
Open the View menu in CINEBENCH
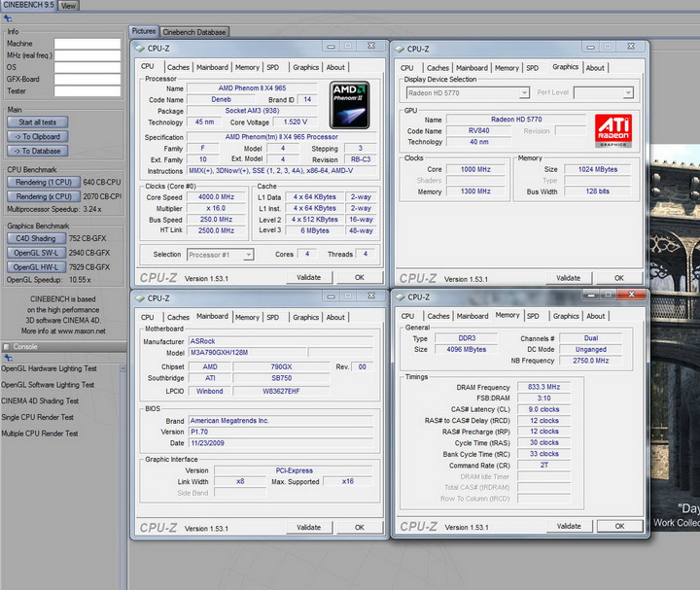click(68, 6)
